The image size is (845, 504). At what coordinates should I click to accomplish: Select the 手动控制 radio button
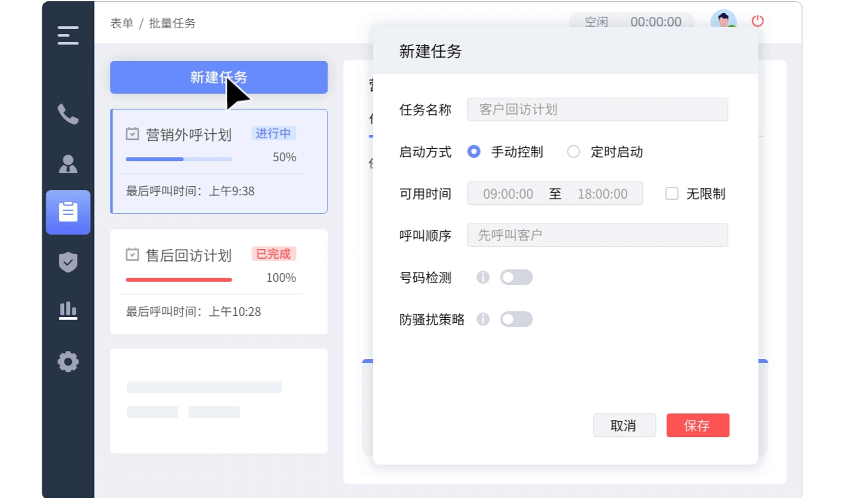coord(474,152)
